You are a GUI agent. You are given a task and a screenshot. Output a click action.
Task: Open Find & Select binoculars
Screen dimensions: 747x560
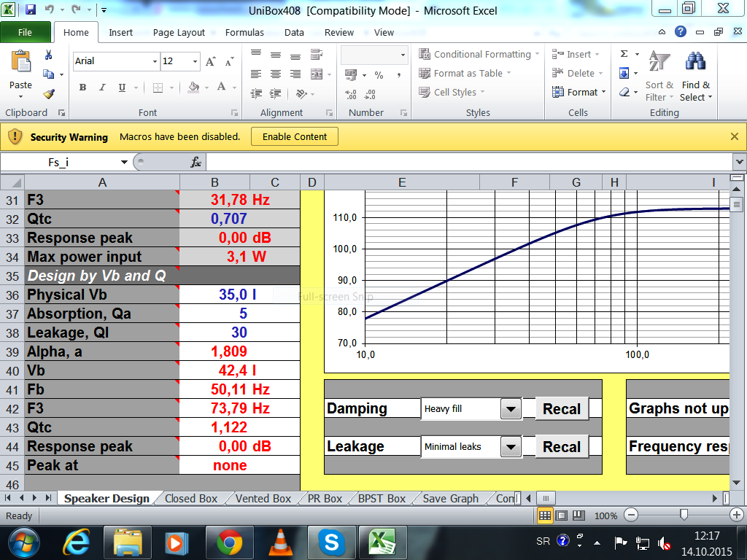[695, 76]
